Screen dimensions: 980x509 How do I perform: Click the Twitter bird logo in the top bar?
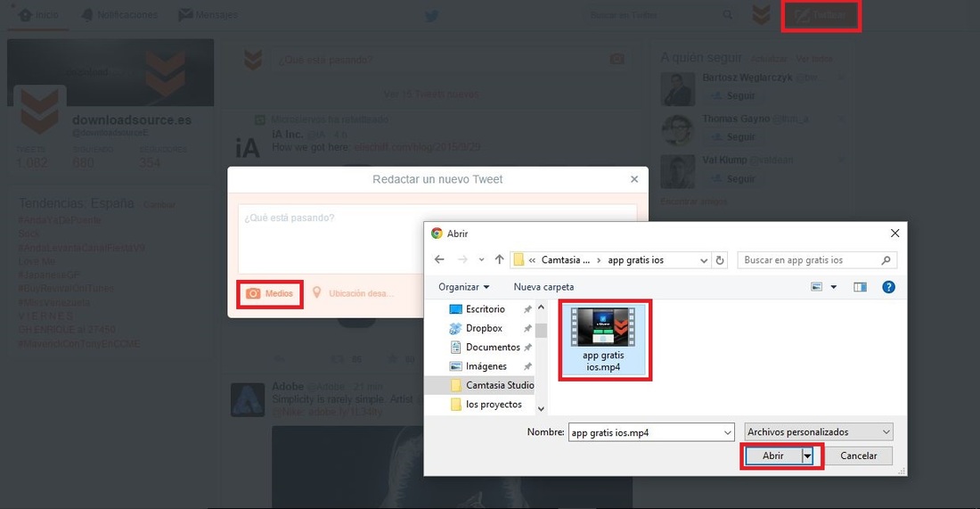[x=432, y=16]
